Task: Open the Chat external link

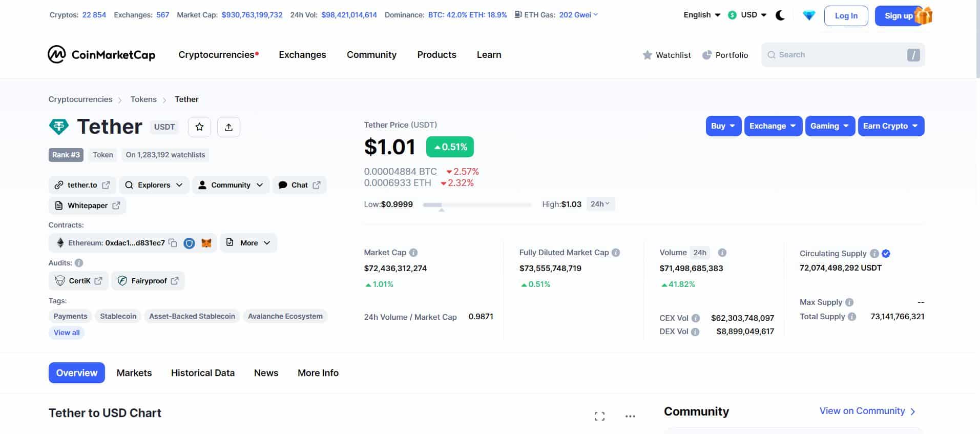Action: (x=299, y=185)
